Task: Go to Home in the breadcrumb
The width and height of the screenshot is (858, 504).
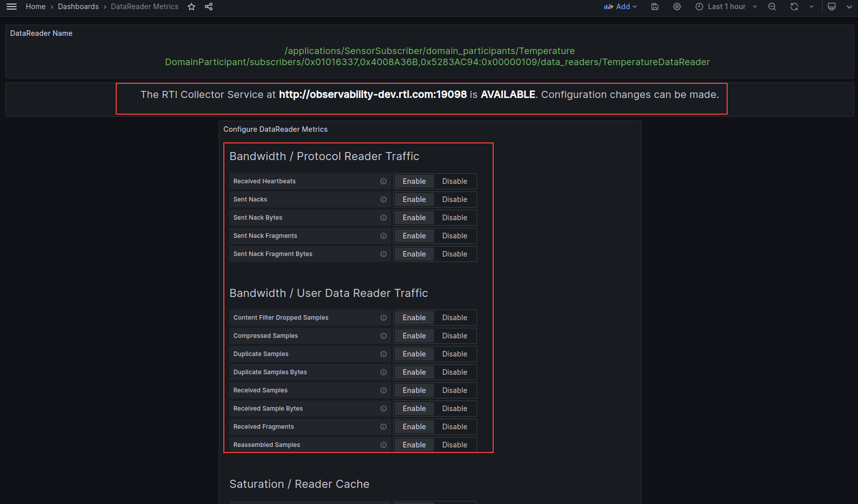Action: [x=35, y=7]
